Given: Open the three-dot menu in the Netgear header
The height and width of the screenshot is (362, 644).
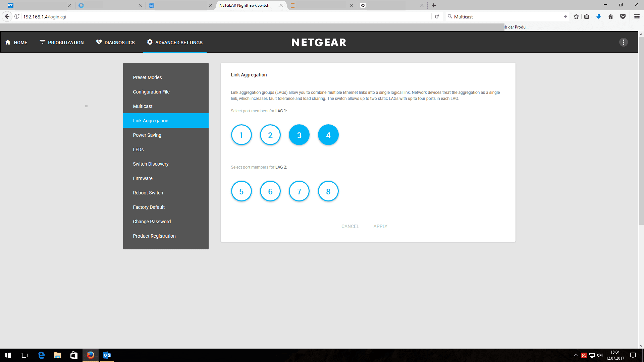Looking at the screenshot, I should click(623, 42).
